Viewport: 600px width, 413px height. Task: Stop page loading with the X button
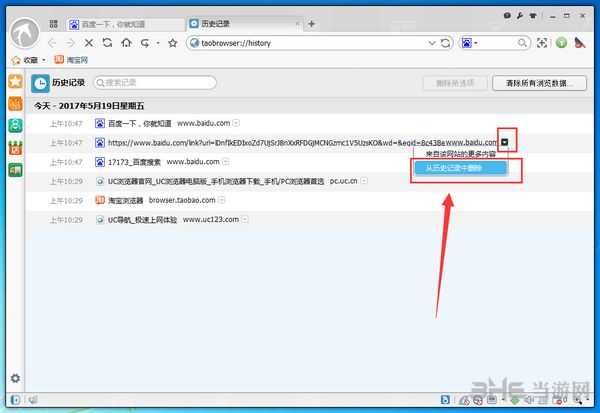click(89, 43)
